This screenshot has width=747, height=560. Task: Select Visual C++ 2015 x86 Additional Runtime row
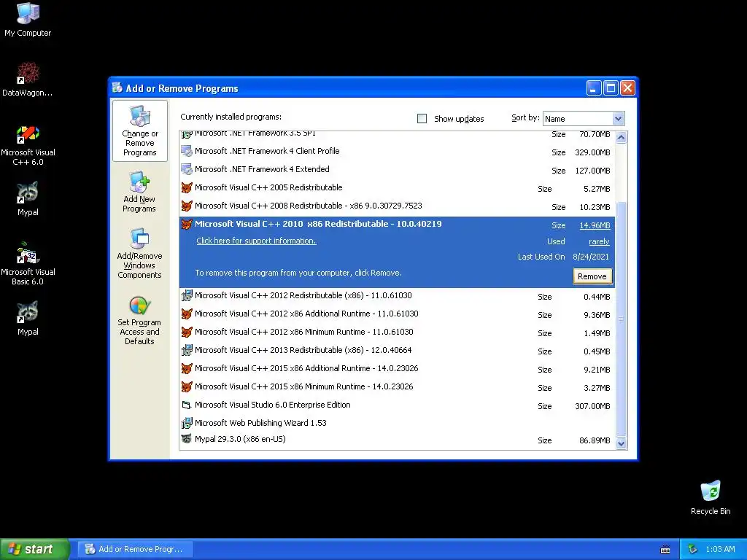pyautogui.click(x=397, y=368)
